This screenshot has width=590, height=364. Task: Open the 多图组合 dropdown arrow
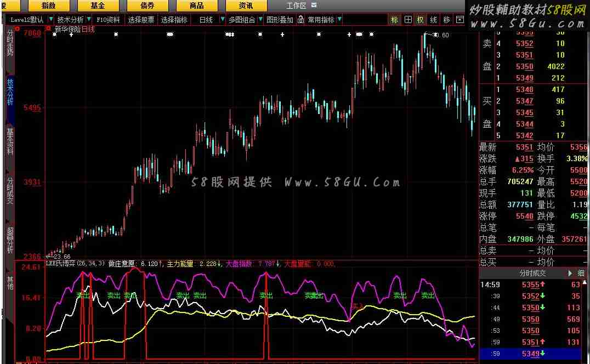[260, 19]
